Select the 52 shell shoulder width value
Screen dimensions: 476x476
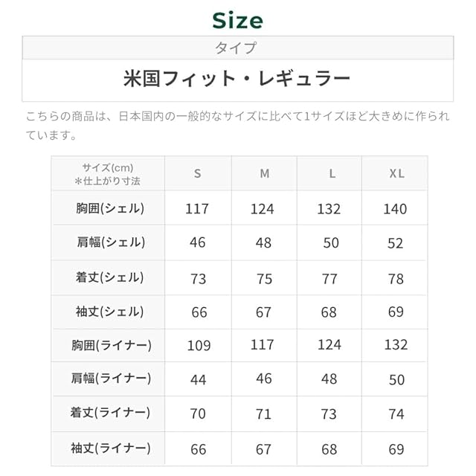point(396,243)
